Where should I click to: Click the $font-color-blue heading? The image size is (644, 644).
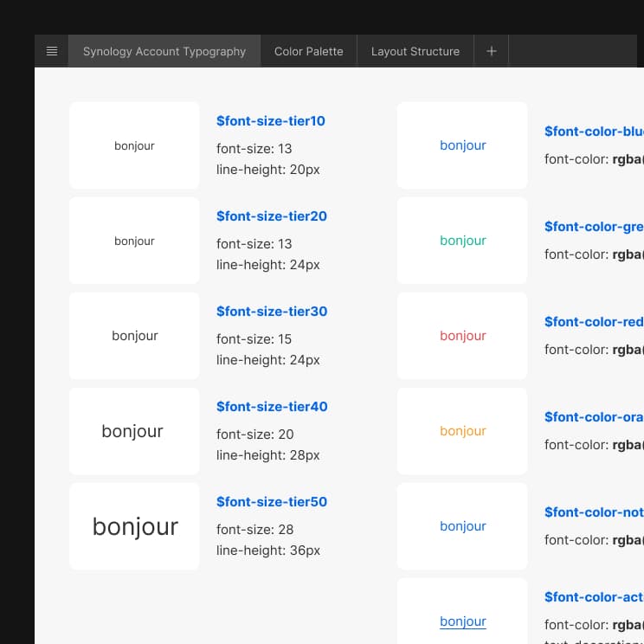594,131
